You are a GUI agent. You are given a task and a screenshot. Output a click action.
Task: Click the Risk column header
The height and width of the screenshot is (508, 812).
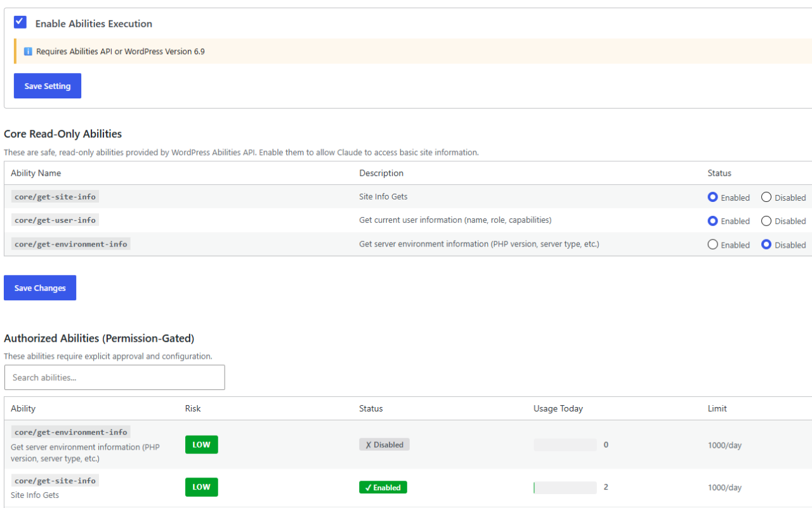(193, 408)
